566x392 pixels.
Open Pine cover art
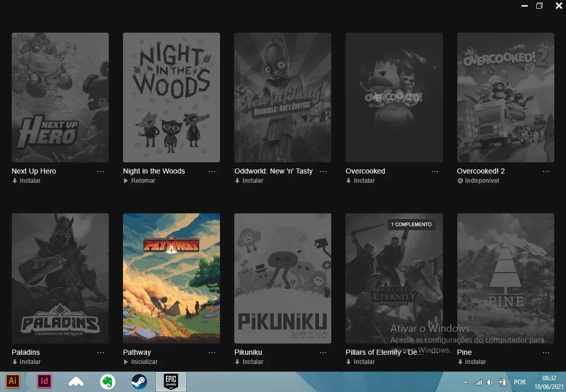point(505,278)
